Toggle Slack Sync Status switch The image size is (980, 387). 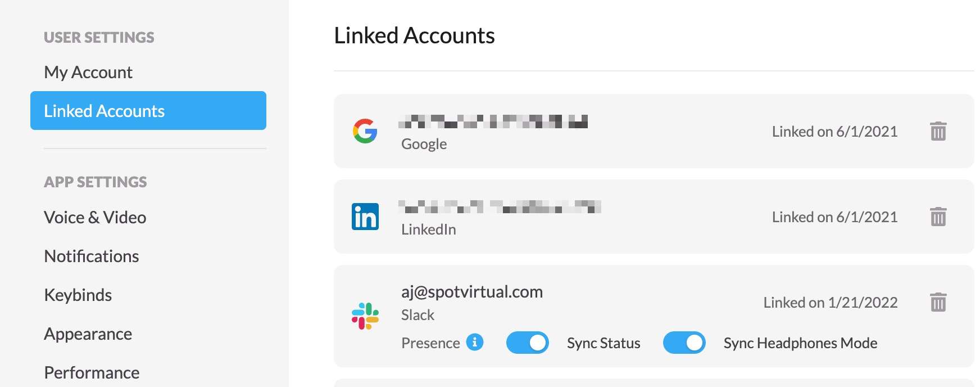(x=527, y=343)
